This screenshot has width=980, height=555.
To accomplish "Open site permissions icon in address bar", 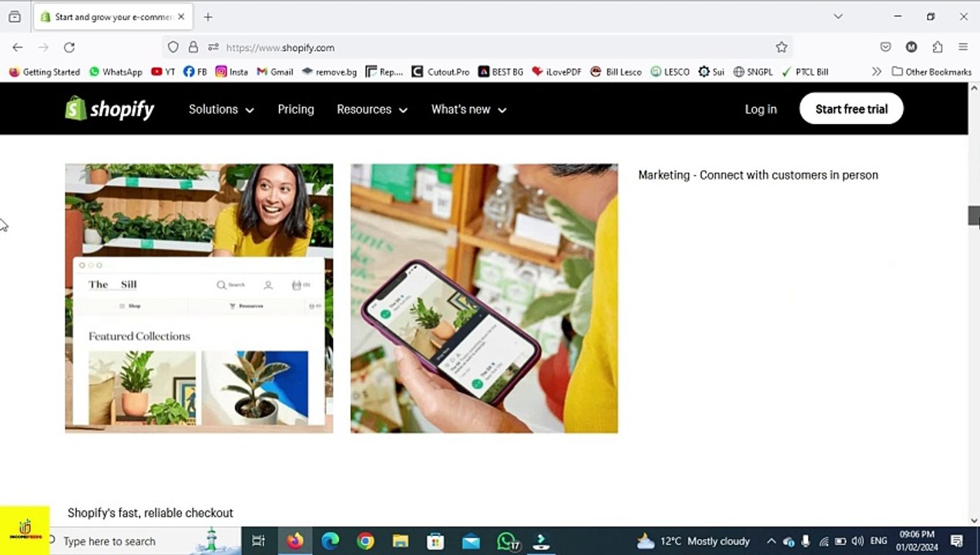I will [x=213, y=47].
